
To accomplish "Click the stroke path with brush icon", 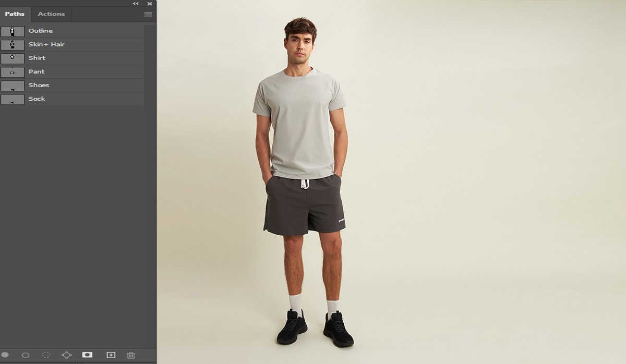I will click(26, 355).
